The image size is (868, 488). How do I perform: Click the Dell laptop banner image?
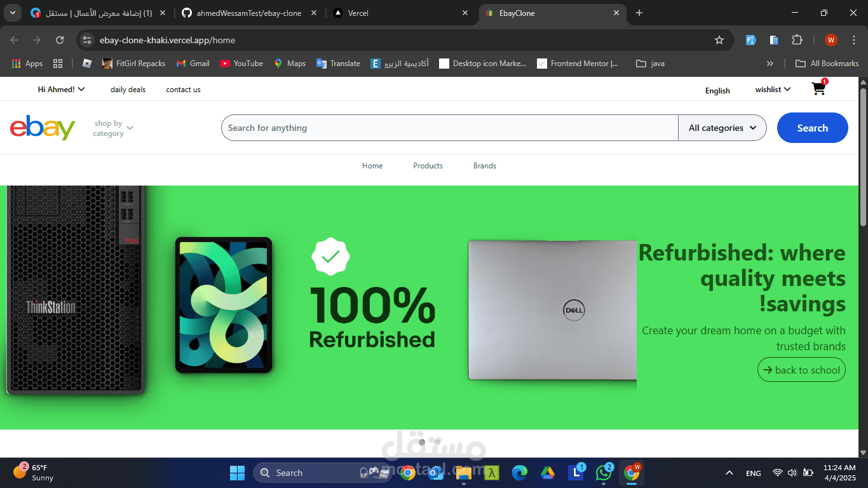(552, 310)
